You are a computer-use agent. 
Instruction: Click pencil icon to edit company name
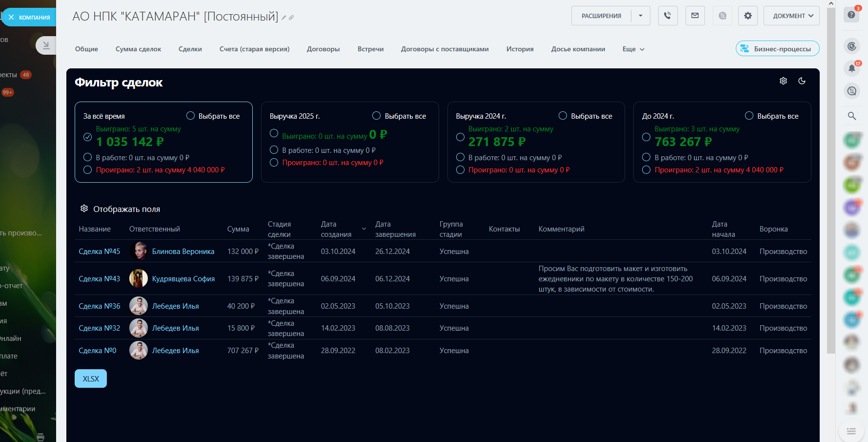click(x=283, y=18)
